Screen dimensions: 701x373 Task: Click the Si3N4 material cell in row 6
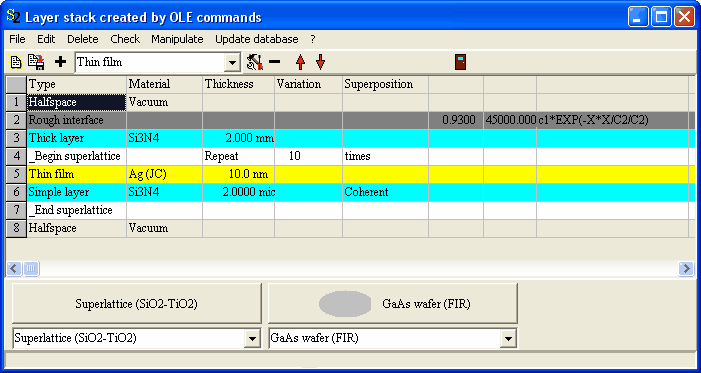(165, 192)
